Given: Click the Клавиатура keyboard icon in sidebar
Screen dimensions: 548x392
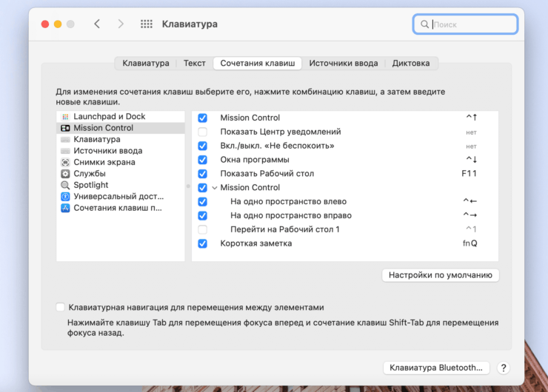Looking at the screenshot, I should pos(65,140).
